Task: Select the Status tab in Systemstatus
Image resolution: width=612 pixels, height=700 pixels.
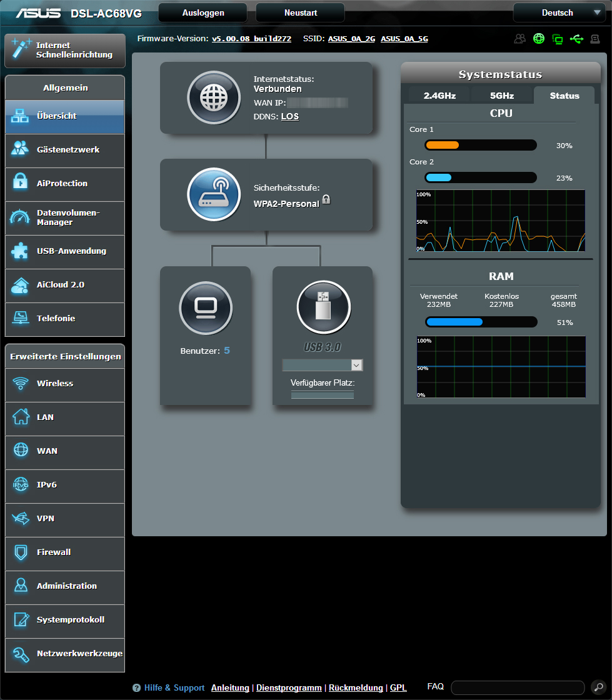Action: (x=564, y=96)
